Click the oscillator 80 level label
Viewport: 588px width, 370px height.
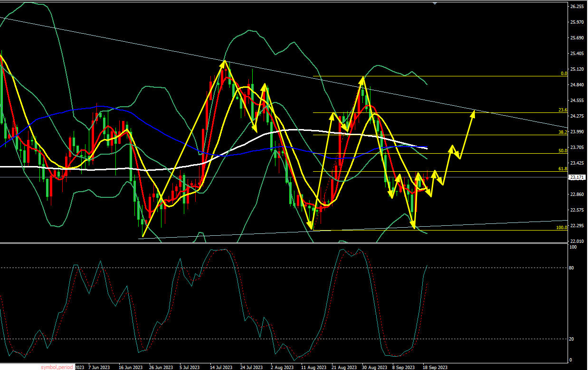(572, 268)
